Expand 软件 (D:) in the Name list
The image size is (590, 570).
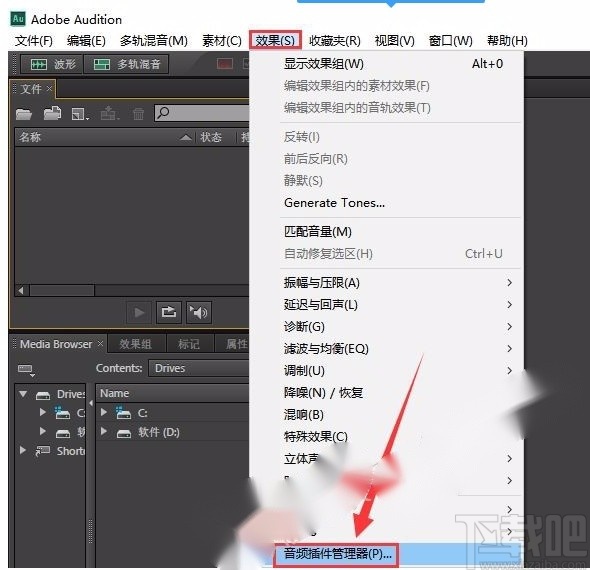(104, 431)
